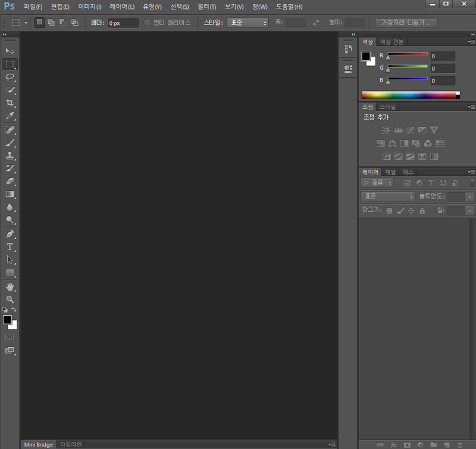Add Curves adjustment
The height and width of the screenshot is (449, 476).
410,130
